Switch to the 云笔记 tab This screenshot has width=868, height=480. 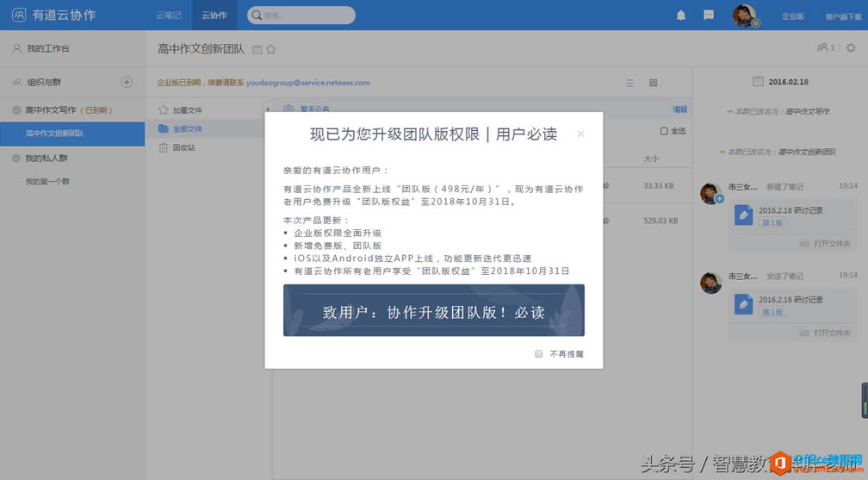[x=168, y=16]
